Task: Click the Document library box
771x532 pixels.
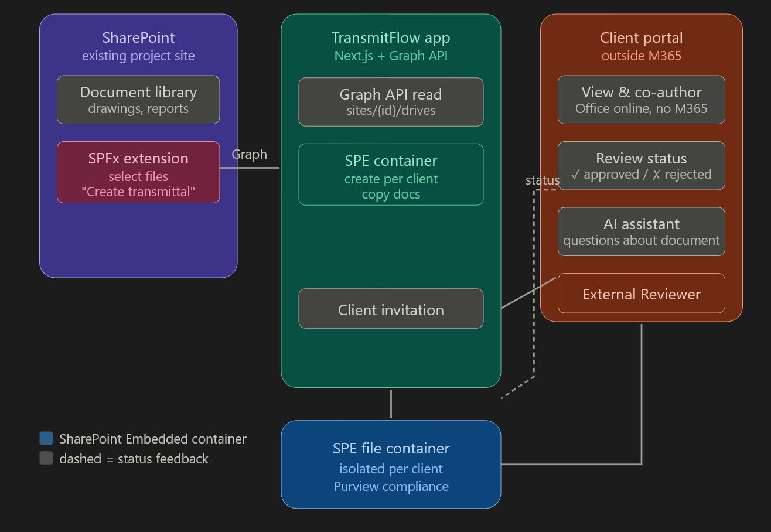Action: [138, 100]
